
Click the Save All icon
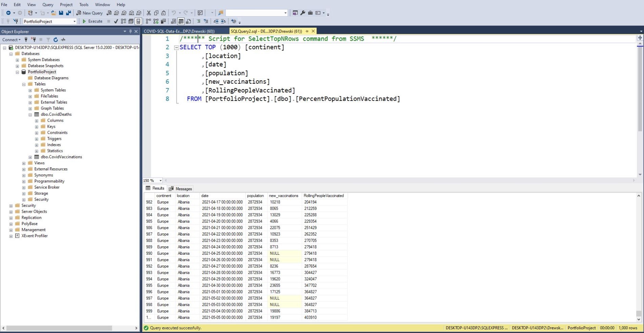click(68, 13)
